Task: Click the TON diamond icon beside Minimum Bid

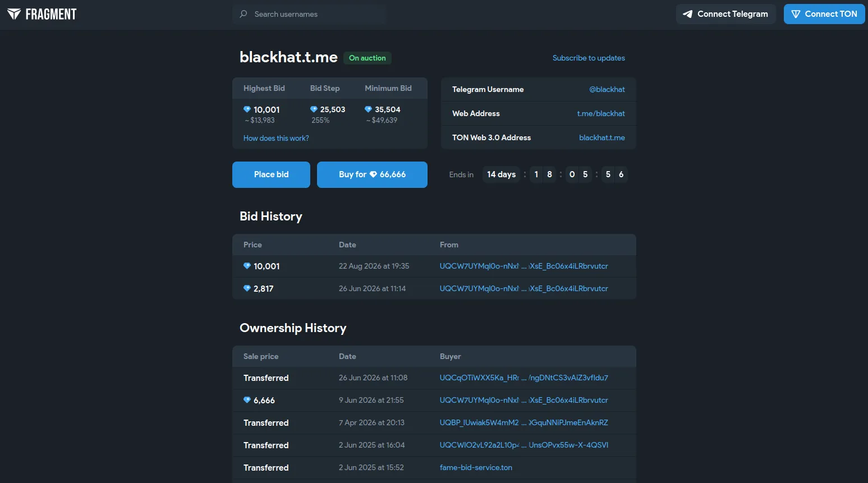Action: pyautogui.click(x=368, y=109)
